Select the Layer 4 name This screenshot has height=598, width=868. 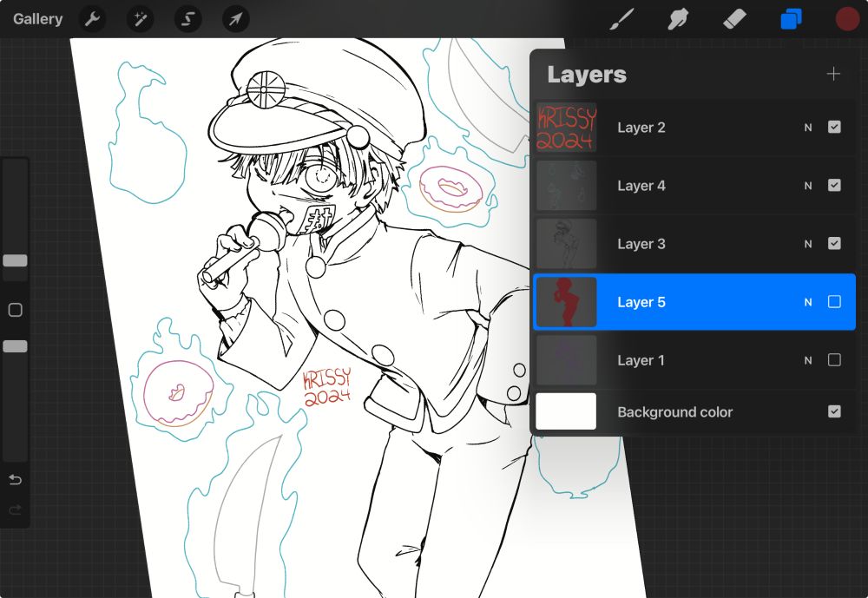point(641,186)
